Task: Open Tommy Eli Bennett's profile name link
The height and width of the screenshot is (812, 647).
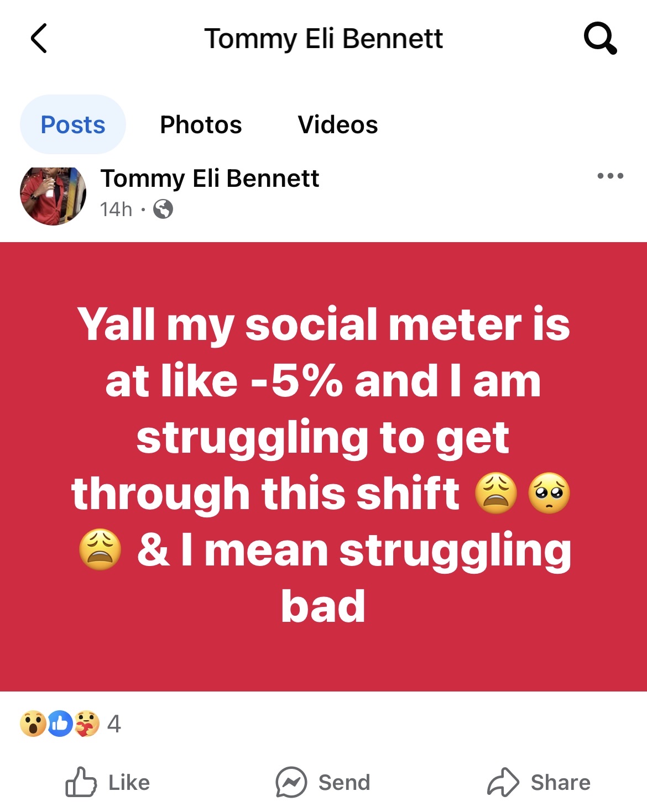Action: (x=210, y=179)
